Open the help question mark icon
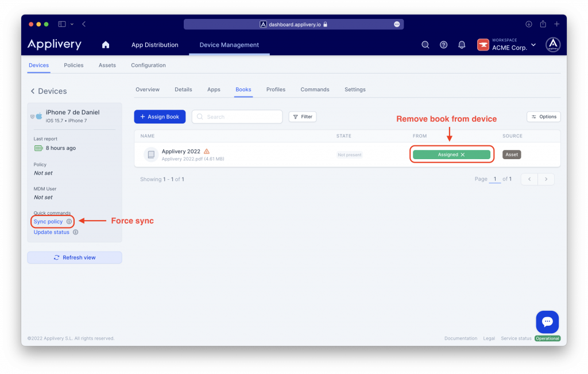 [x=444, y=45]
